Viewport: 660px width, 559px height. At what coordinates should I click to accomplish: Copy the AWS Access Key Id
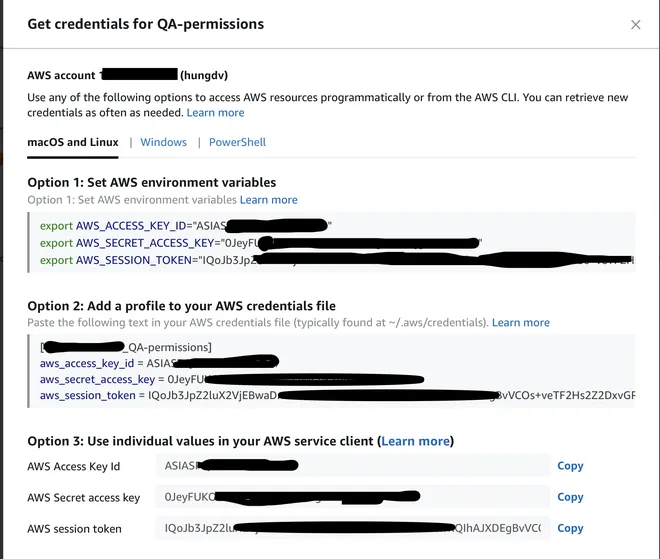pyautogui.click(x=570, y=466)
